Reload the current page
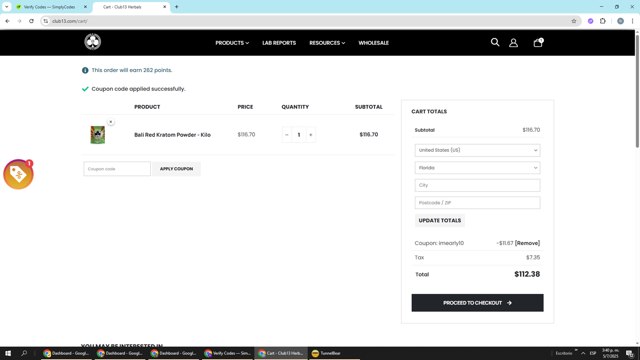Image resolution: width=640 pixels, height=360 pixels. [x=31, y=21]
